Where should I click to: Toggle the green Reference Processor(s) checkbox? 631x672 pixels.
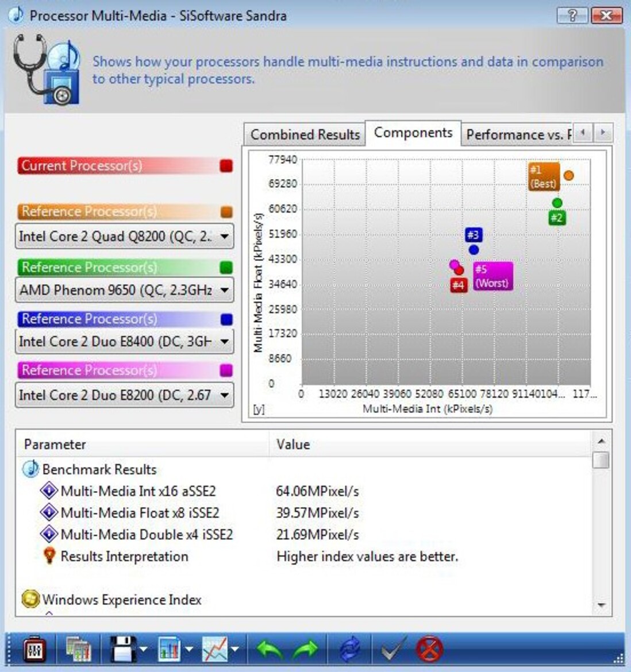coord(226,268)
